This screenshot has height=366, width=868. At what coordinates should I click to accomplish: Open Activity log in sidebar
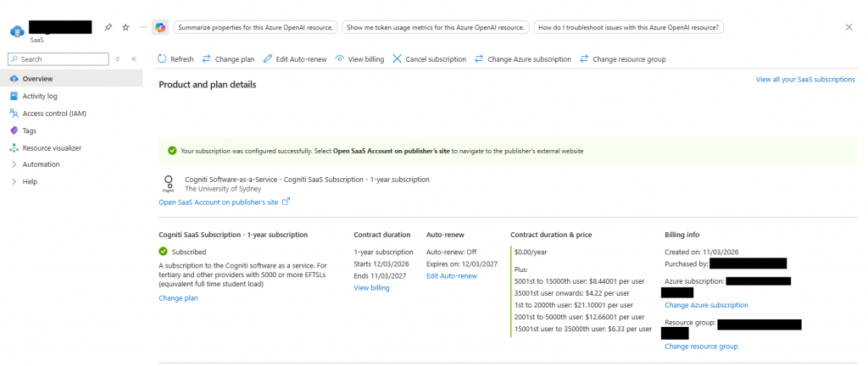(x=40, y=96)
